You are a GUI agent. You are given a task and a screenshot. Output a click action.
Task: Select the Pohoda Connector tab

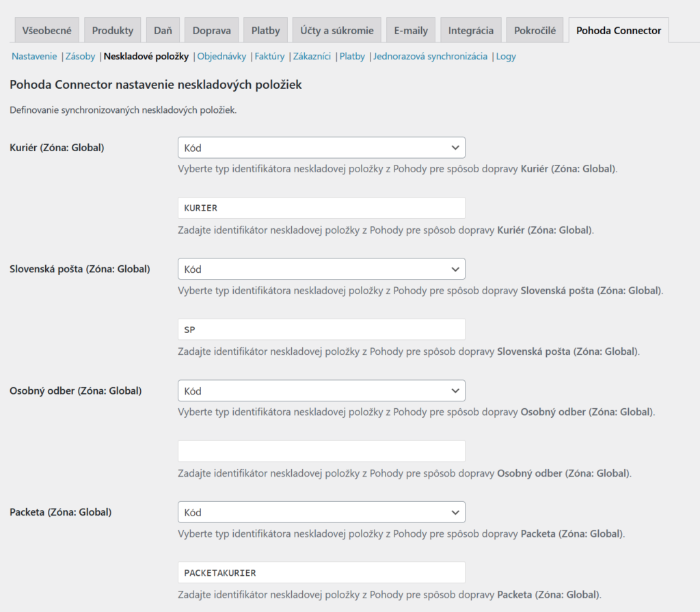point(619,30)
